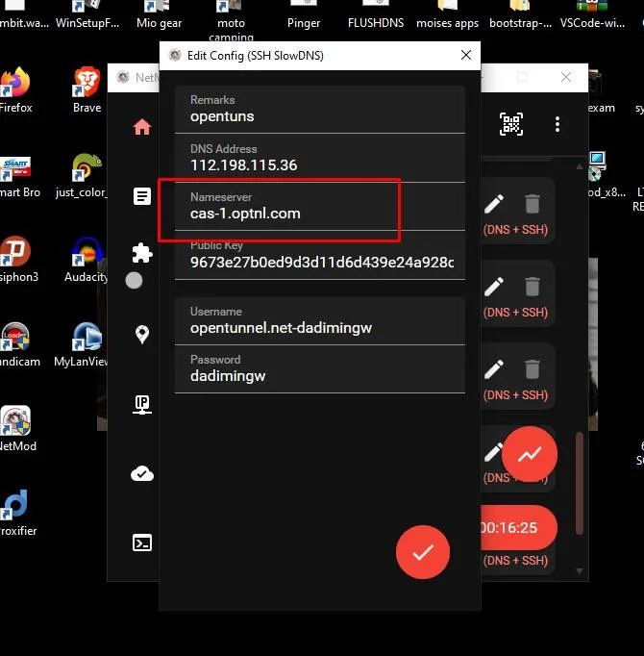Open NetMod location pin icon
This screenshot has width=644, height=656.
tap(142, 335)
